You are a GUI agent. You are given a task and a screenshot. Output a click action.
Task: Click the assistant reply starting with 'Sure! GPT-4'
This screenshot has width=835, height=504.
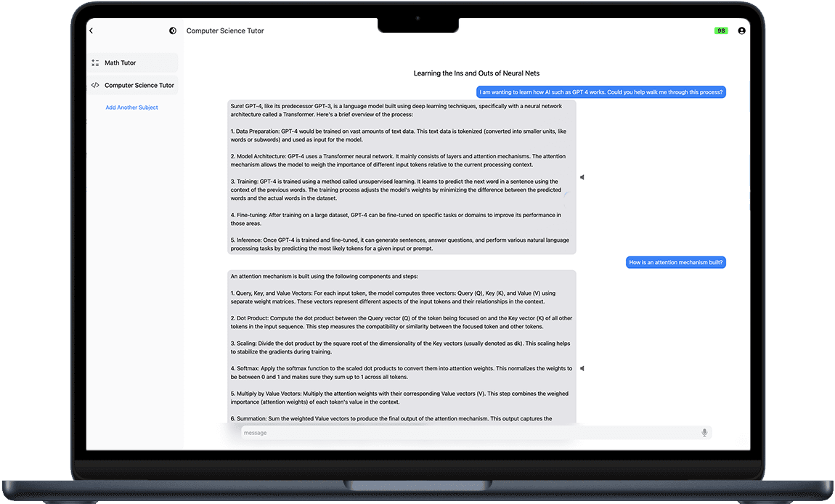point(401,177)
